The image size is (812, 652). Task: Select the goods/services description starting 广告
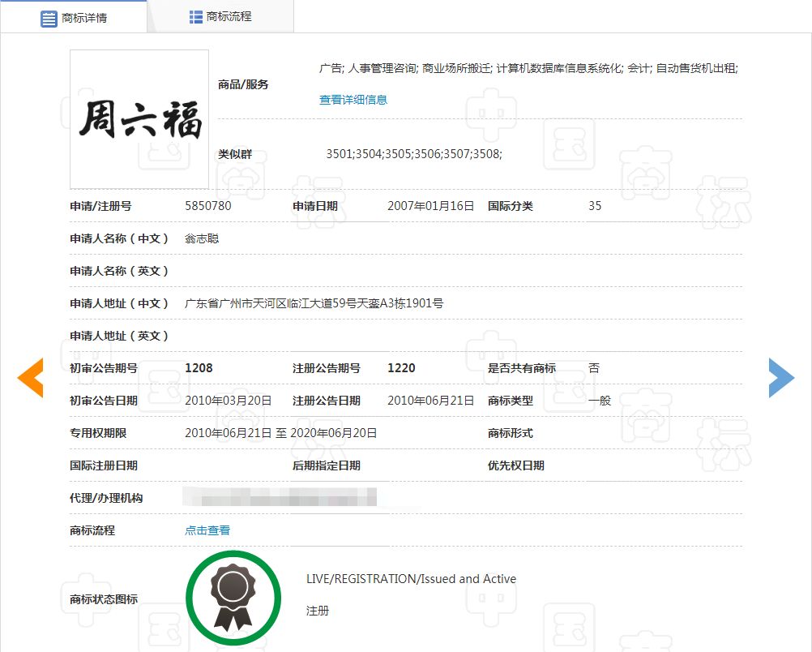[x=528, y=68]
